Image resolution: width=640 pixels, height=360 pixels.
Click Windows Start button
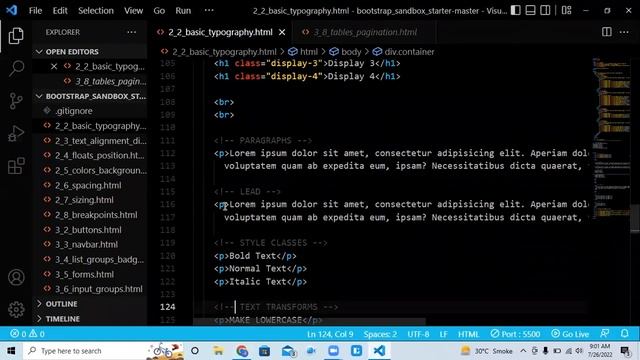tap(11, 351)
